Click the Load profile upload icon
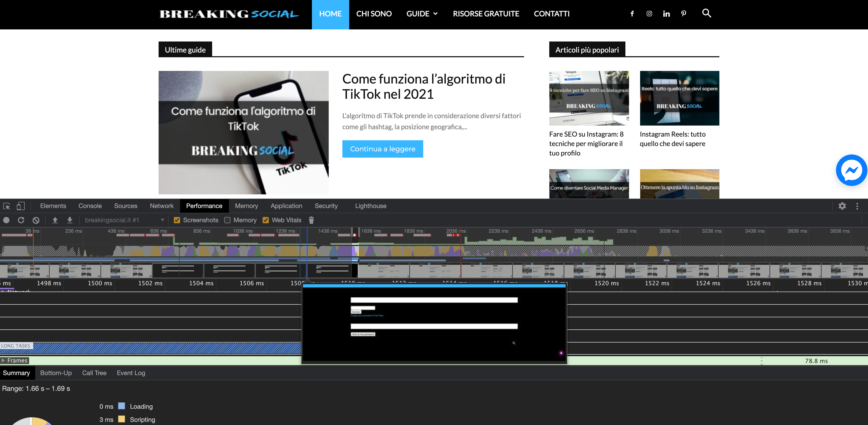Viewport: 868px width, 425px height. pyautogui.click(x=55, y=220)
